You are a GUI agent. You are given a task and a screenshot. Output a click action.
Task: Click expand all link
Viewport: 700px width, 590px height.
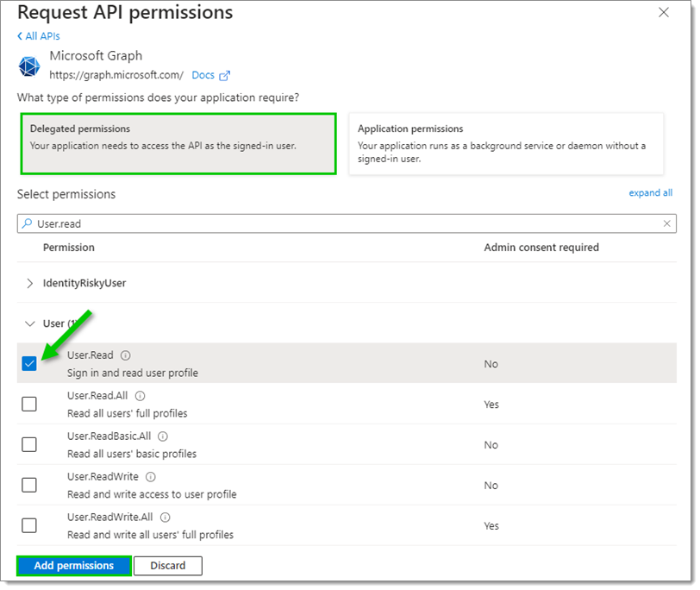click(x=651, y=193)
